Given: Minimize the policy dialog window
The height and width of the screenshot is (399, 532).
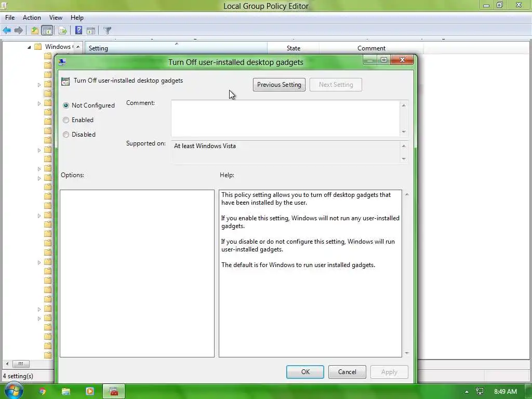Looking at the screenshot, I should (370, 60).
